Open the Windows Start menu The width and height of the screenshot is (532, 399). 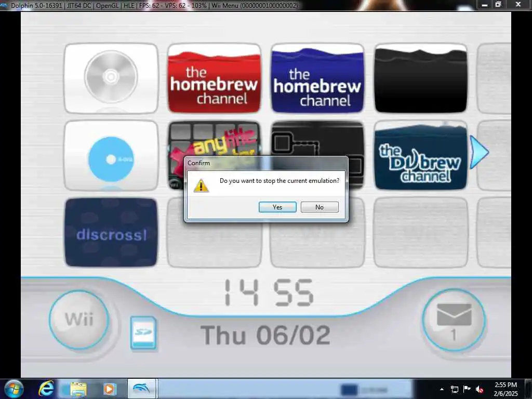(x=14, y=389)
